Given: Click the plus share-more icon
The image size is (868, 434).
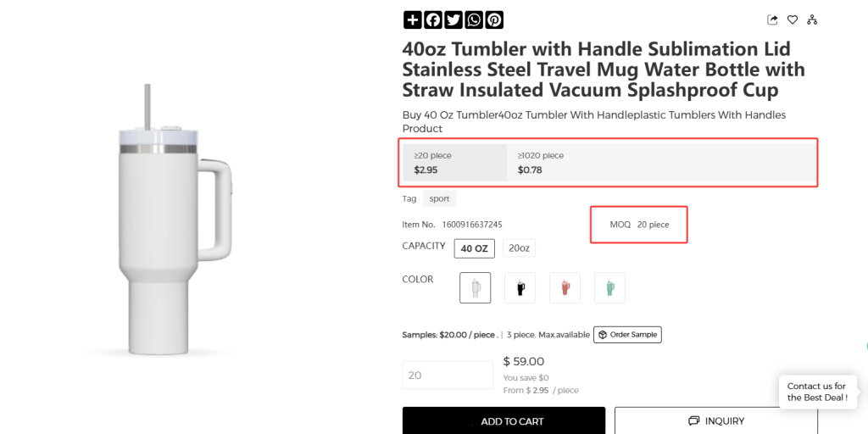Looking at the screenshot, I should (x=412, y=20).
